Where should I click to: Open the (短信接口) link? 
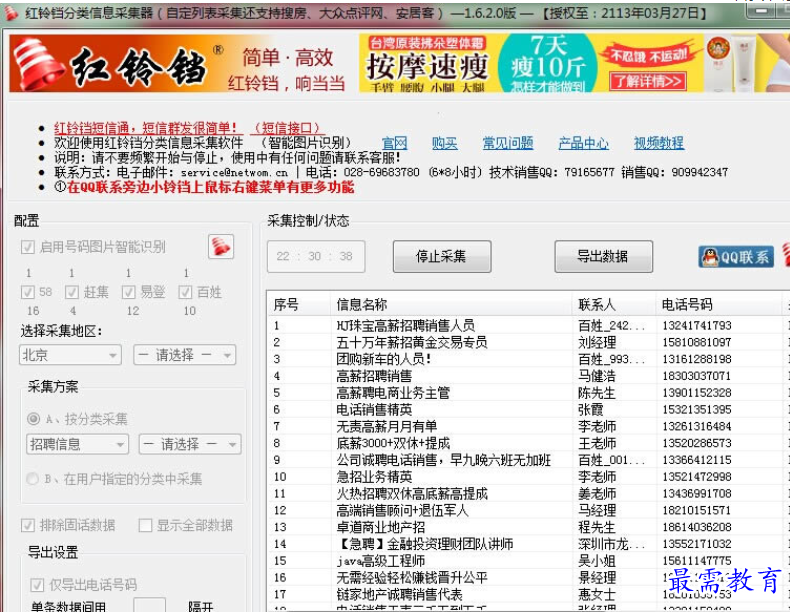click(x=287, y=128)
